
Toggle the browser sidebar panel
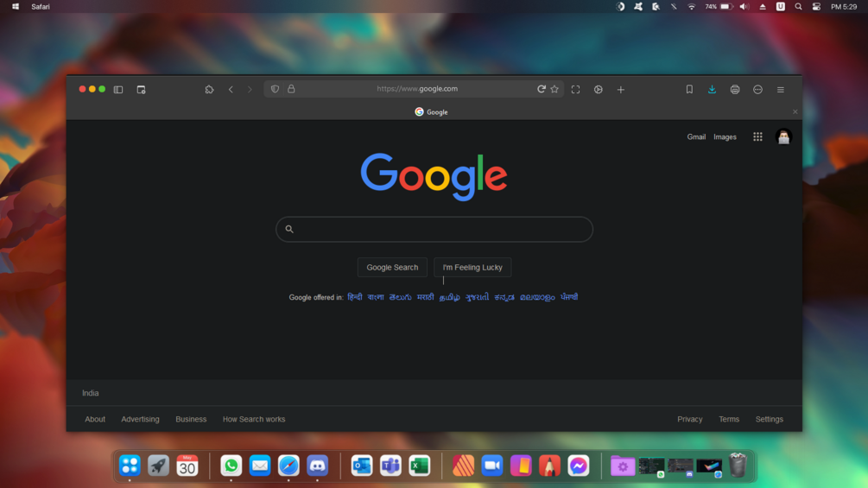(118, 89)
